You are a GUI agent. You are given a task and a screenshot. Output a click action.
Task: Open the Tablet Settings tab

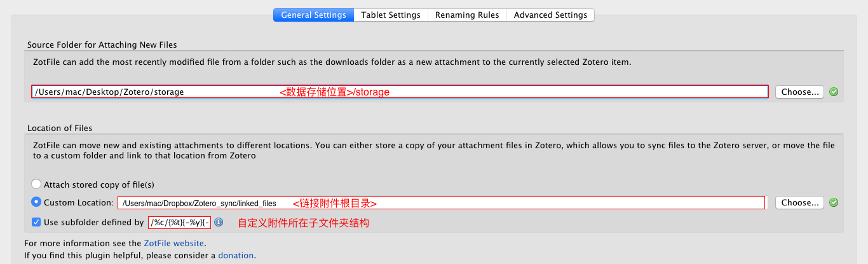[x=391, y=15]
